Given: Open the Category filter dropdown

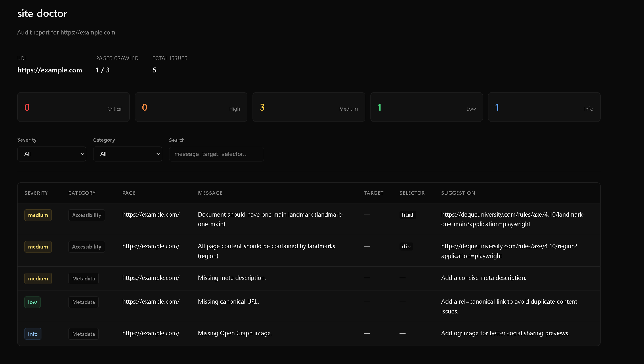Looking at the screenshot, I should point(128,154).
